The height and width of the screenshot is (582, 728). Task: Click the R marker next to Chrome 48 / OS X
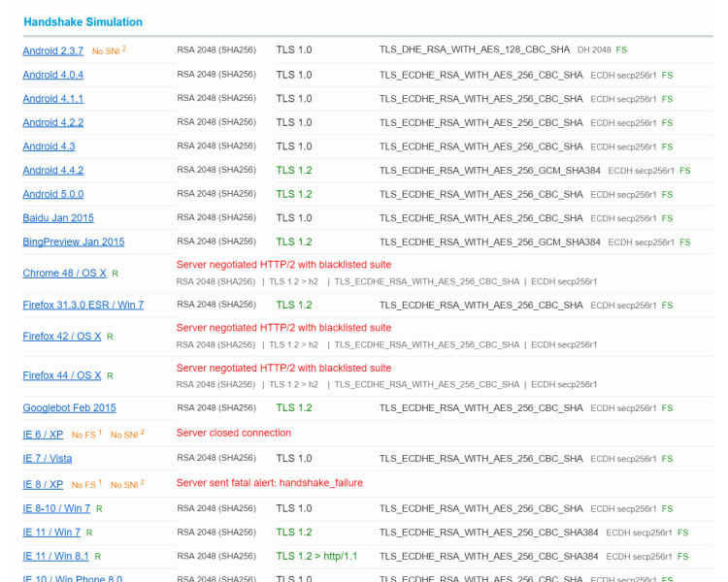116,274
